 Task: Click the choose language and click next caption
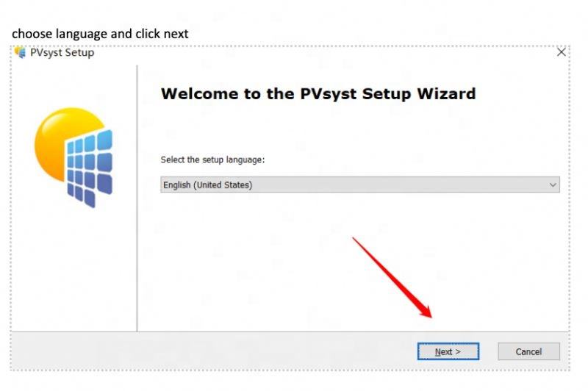(100, 34)
